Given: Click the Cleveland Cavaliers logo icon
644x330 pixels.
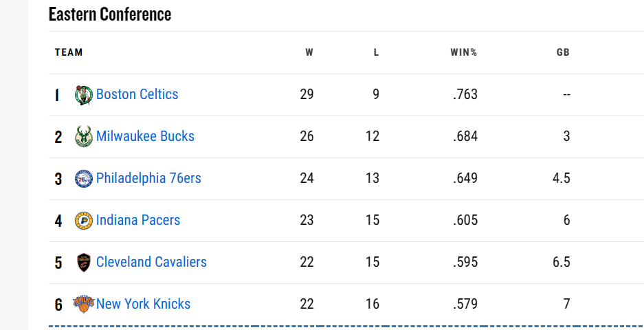Looking at the screenshot, I should pyautogui.click(x=84, y=263).
